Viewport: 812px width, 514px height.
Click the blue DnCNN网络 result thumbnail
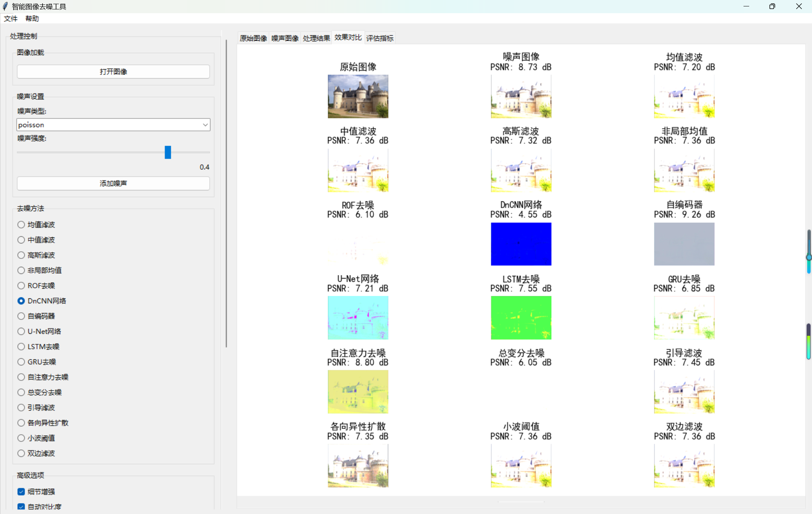(x=521, y=244)
